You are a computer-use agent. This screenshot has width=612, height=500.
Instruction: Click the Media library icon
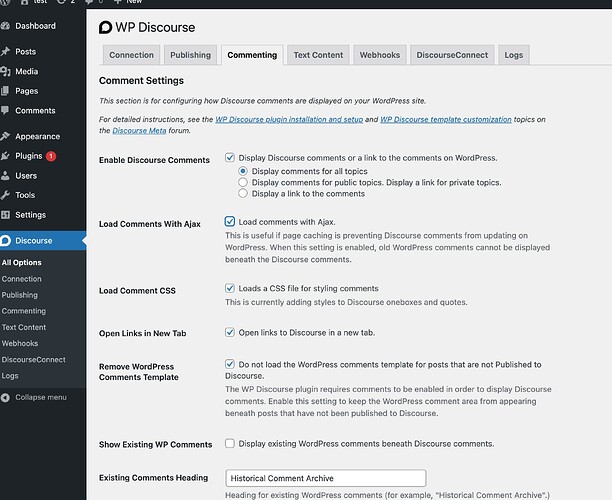(5, 71)
